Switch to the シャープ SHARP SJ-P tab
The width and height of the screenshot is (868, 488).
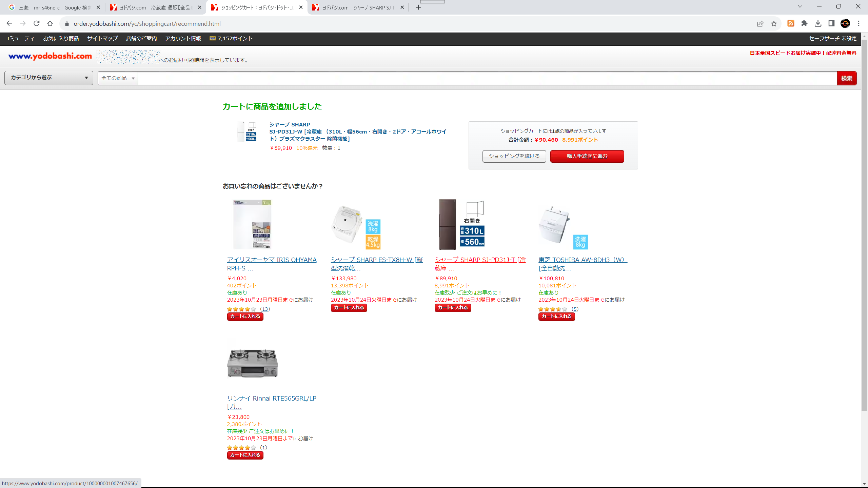click(358, 7)
